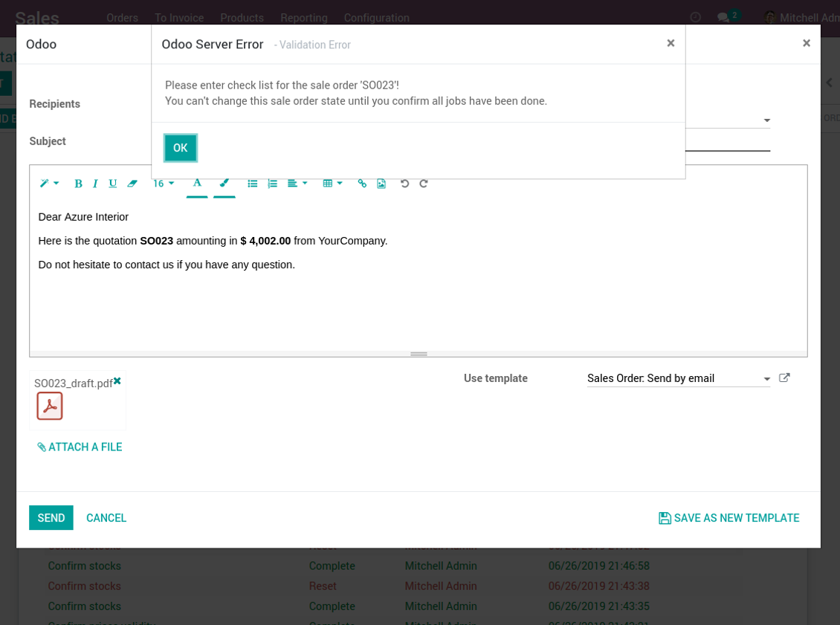
Task: Toggle underline formatting
Action: coord(112,183)
